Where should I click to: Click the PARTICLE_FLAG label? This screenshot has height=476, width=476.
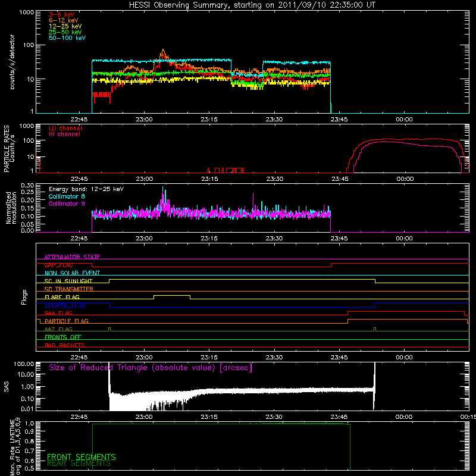coord(67,321)
